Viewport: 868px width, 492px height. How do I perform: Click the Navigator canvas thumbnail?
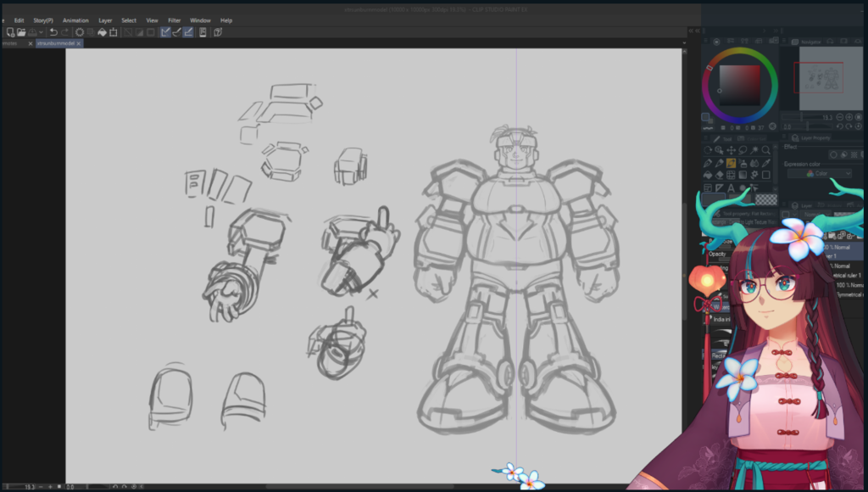point(831,78)
